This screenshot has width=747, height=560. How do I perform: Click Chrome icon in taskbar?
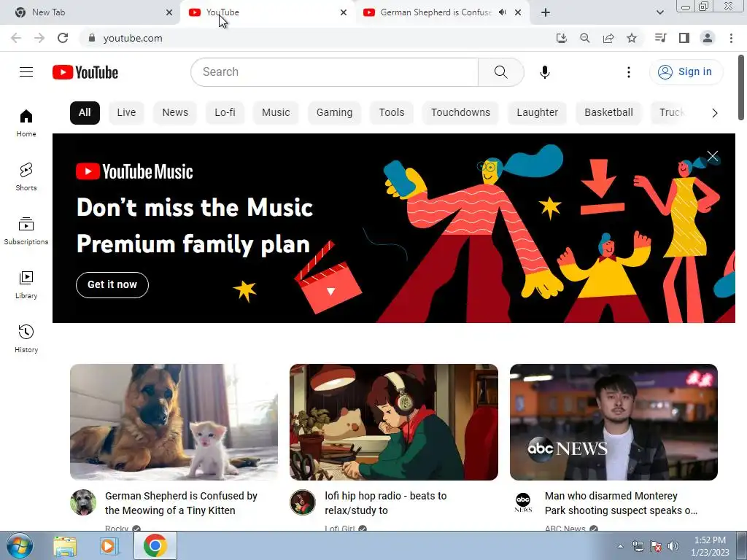coord(155,545)
